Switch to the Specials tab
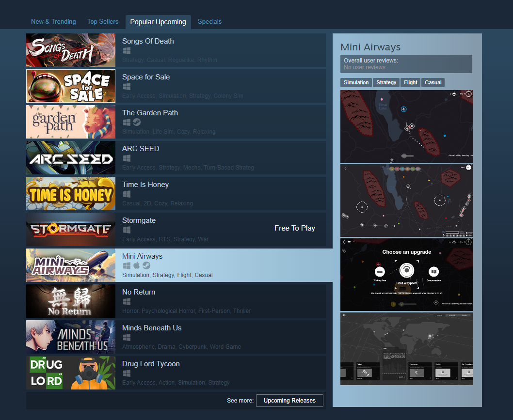The image size is (513, 420). (209, 21)
